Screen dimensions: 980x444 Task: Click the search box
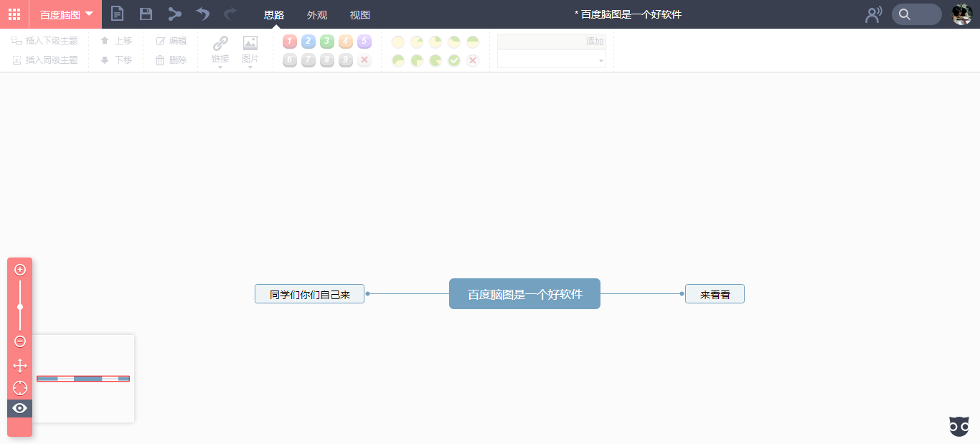[x=916, y=14]
